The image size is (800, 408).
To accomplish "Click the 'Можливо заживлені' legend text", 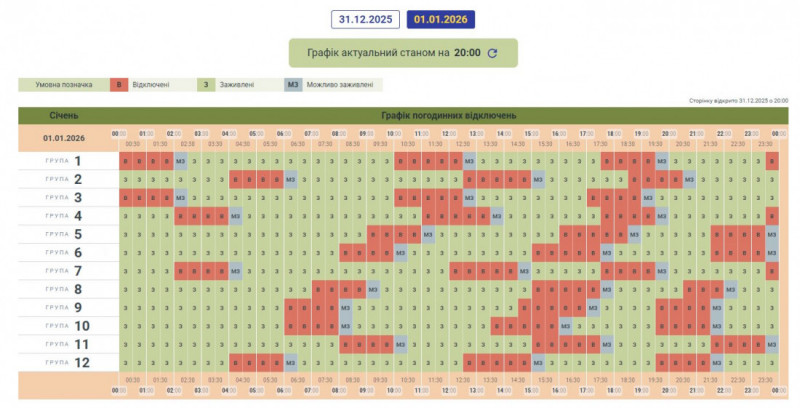I will click(x=341, y=85).
